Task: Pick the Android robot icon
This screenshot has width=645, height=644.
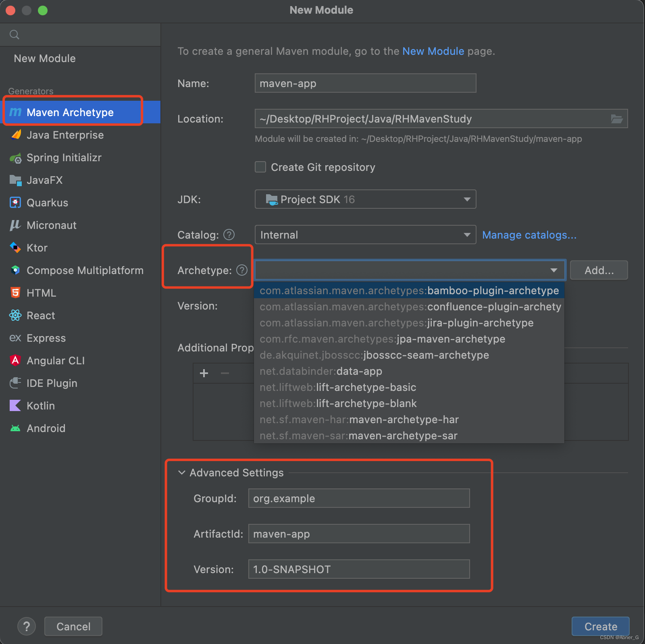Action: tap(15, 428)
